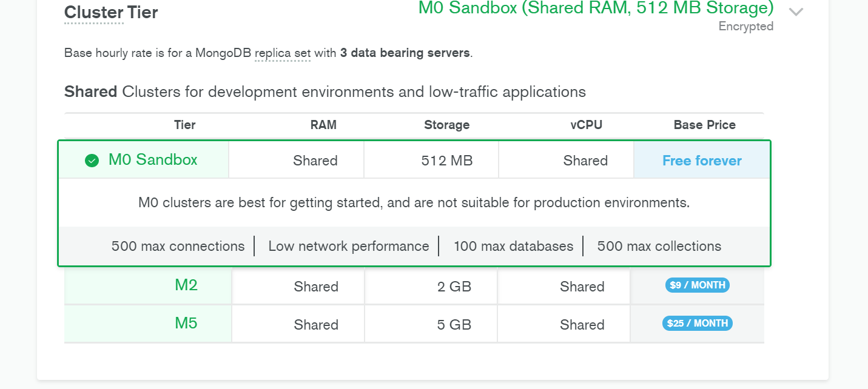Click the vCPU column header
Viewport: 868px width, 389px height.
[x=586, y=125]
